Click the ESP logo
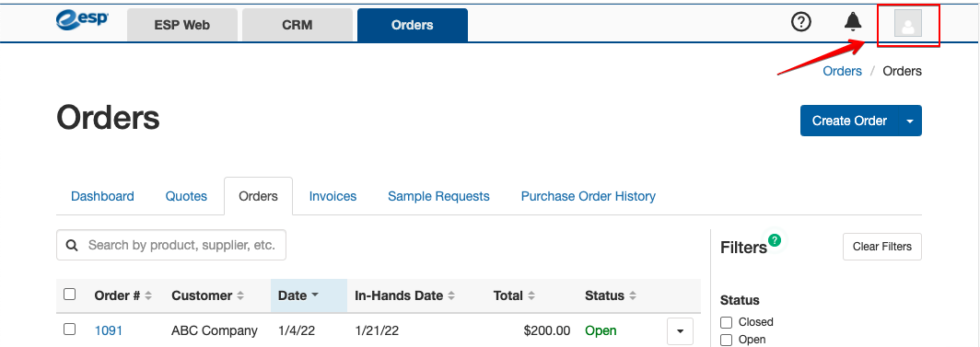Screen dimensions: 980x347 [x=82, y=20]
